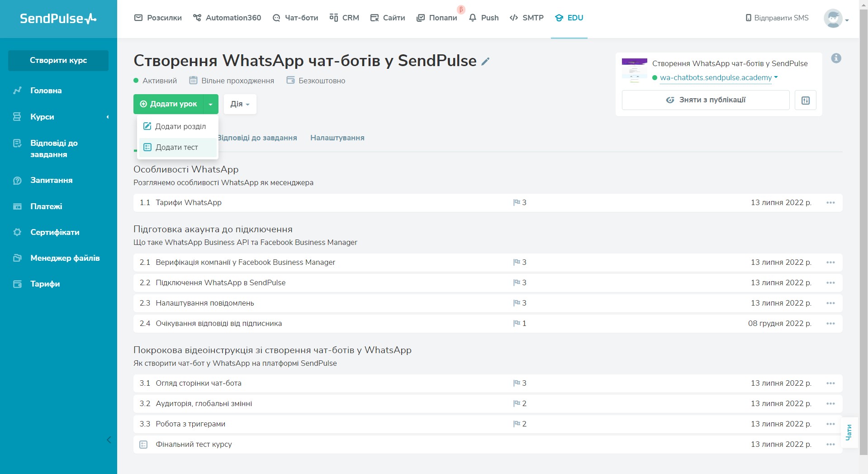Click the course thumbnail in the publication card
Viewport: 868px width, 474px height.
point(634,70)
